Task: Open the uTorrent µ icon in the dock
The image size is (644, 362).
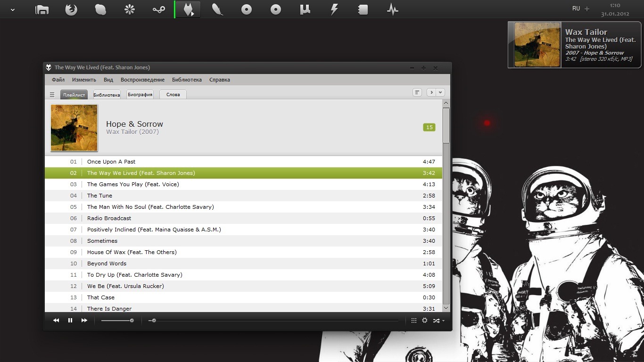Action: [305, 9]
